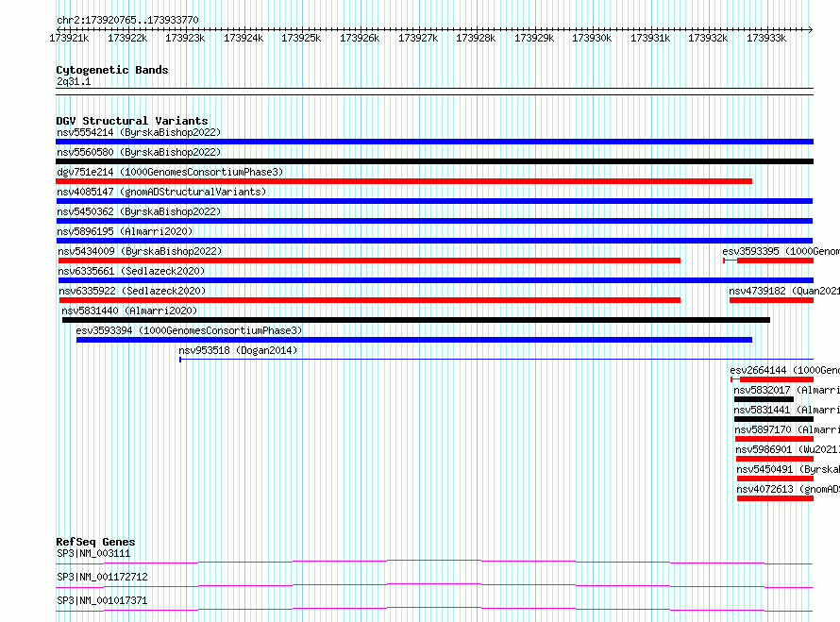This screenshot has height=622, width=840.
Task: Click the 173922k ruler tick label
Action: (127, 38)
